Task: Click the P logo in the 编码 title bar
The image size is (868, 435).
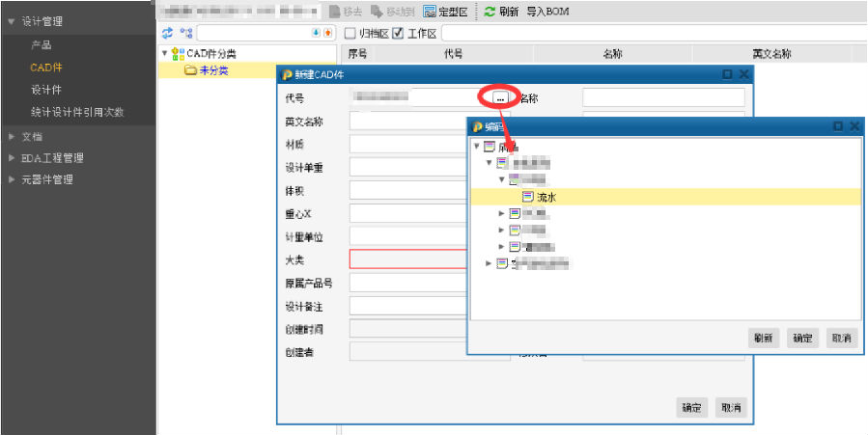Action: pos(477,127)
